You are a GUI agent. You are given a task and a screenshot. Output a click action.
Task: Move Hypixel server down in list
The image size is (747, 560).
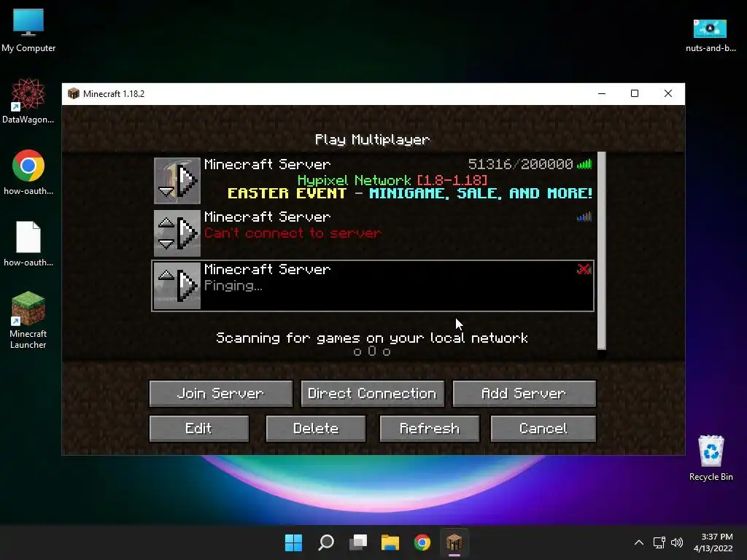click(x=166, y=192)
